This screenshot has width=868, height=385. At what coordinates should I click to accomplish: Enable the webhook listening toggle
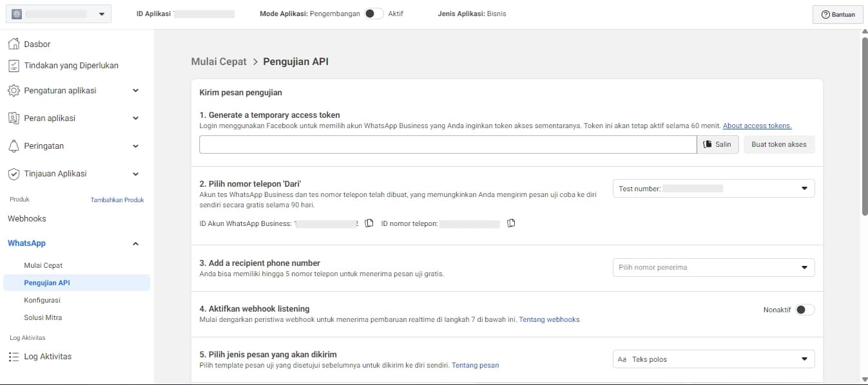click(804, 310)
